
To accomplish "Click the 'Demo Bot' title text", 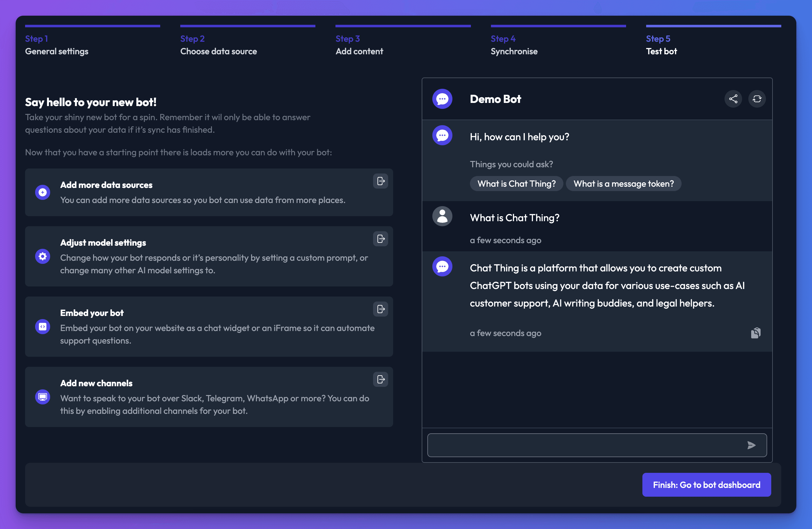I will click(495, 99).
